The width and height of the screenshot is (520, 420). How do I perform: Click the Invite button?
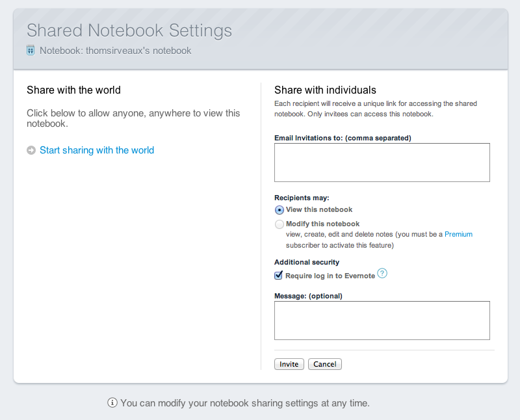point(289,364)
